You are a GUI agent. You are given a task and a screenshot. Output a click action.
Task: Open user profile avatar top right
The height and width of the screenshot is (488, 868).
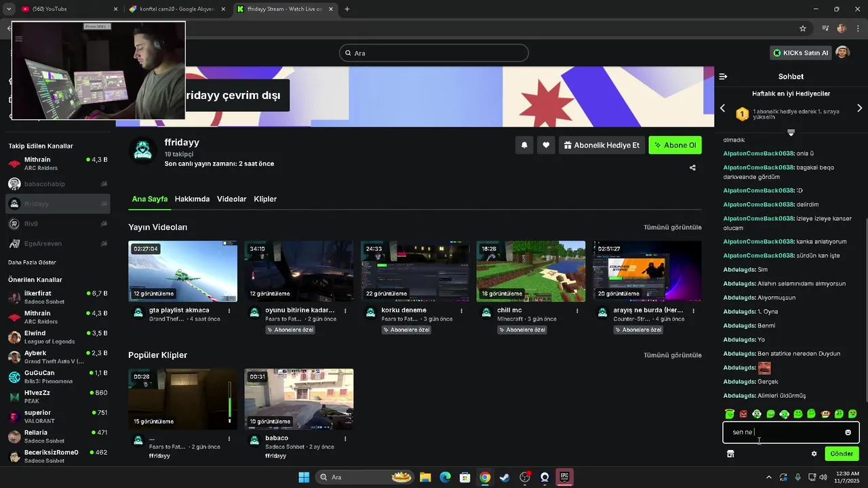tap(842, 52)
